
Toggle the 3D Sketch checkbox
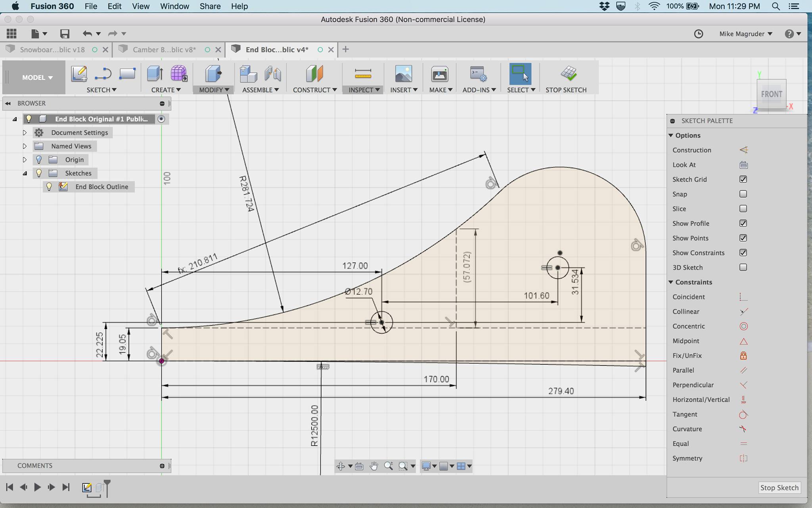tap(743, 267)
